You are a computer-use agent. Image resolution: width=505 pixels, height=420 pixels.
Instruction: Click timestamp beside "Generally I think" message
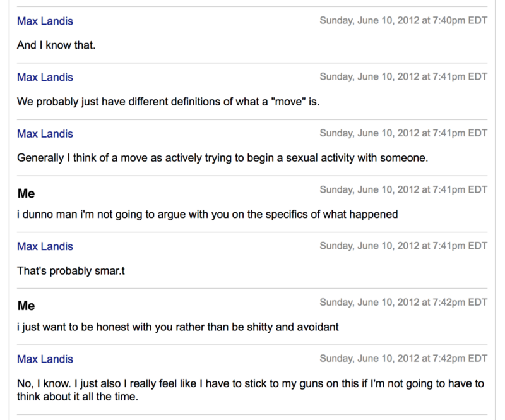403,133
